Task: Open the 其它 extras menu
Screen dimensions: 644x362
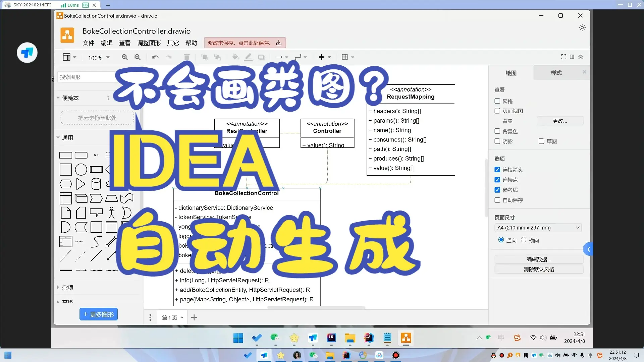Action: [173, 43]
